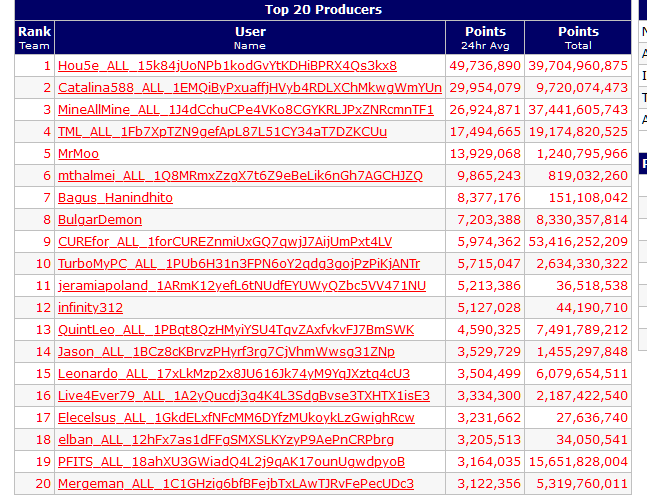The height and width of the screenshot is (501, 647).
Task: Select 24hr average value 29,954,079
Action: [485, 87]
